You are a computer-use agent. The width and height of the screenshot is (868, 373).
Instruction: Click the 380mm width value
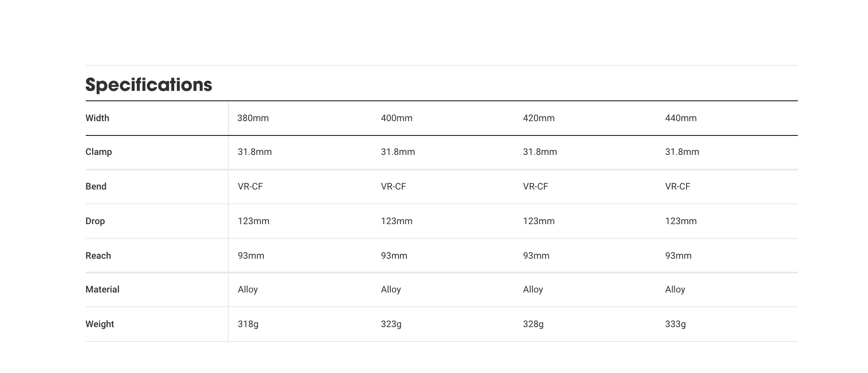253,118
